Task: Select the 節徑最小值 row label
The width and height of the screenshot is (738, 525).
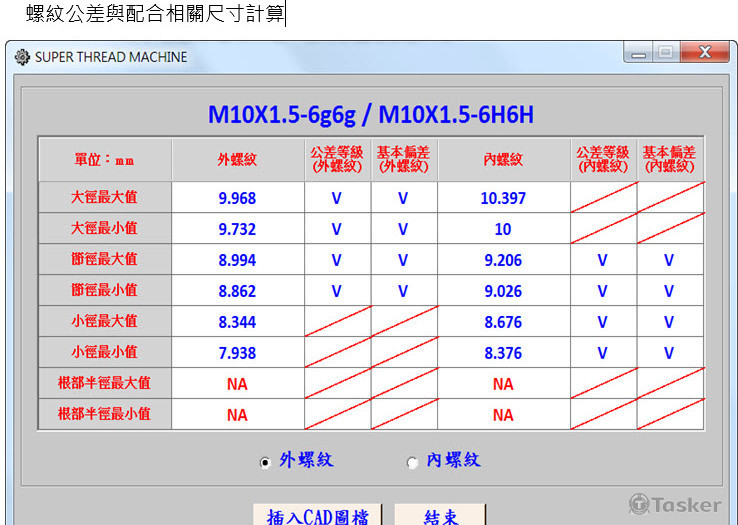Action: pyautogui.click(x=104, y=290)
